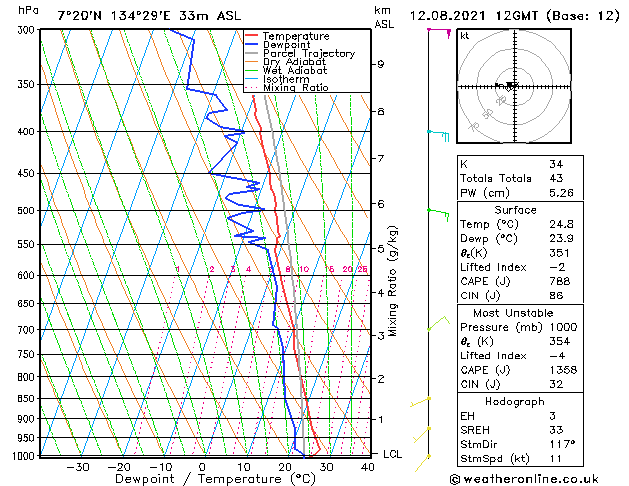629x486 pixels.
Task: Click the 40 degree temperature axis label
Action: coord(368,468)
